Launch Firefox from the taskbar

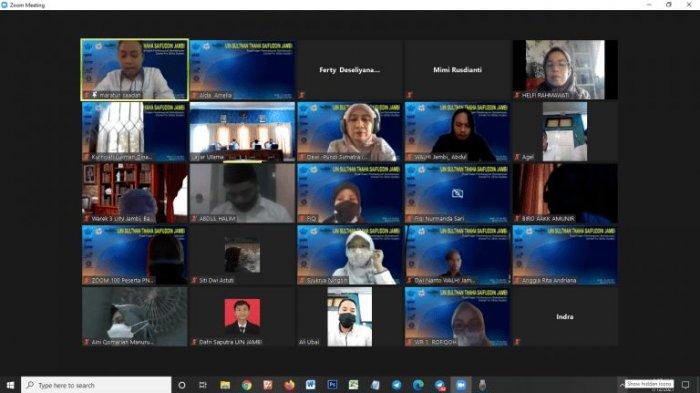pyautogui.click(x=289, y=385)
